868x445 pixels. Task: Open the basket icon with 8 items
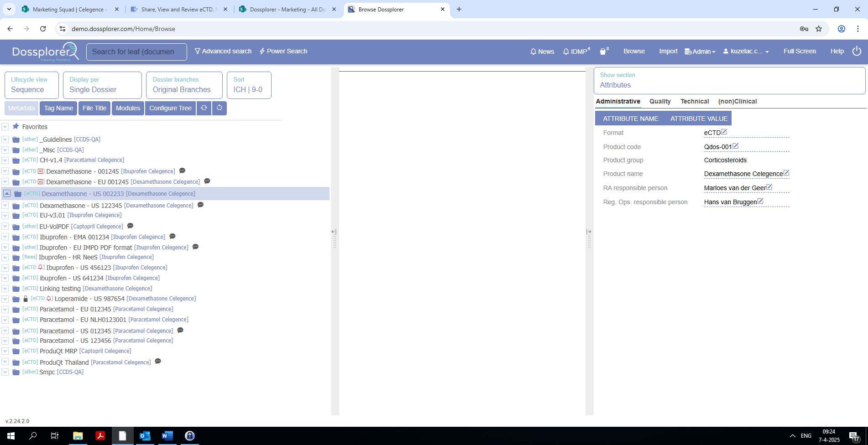click(x=604, y=51)
